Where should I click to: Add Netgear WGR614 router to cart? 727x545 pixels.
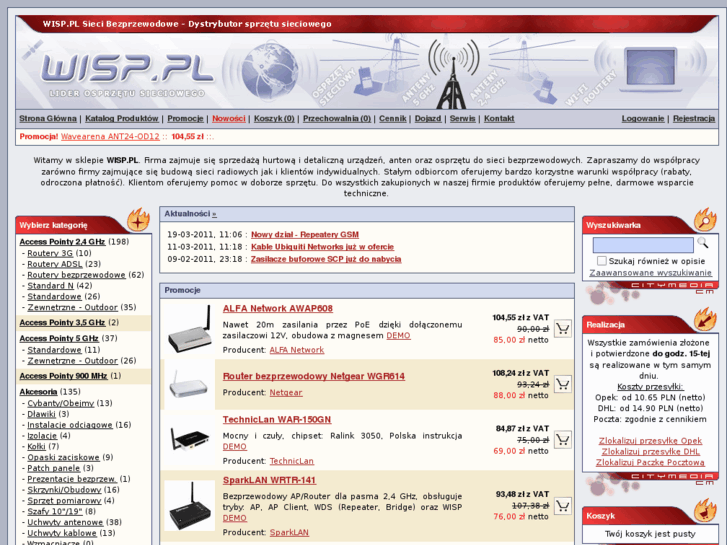pyautogui.click(x=562, y=384)
